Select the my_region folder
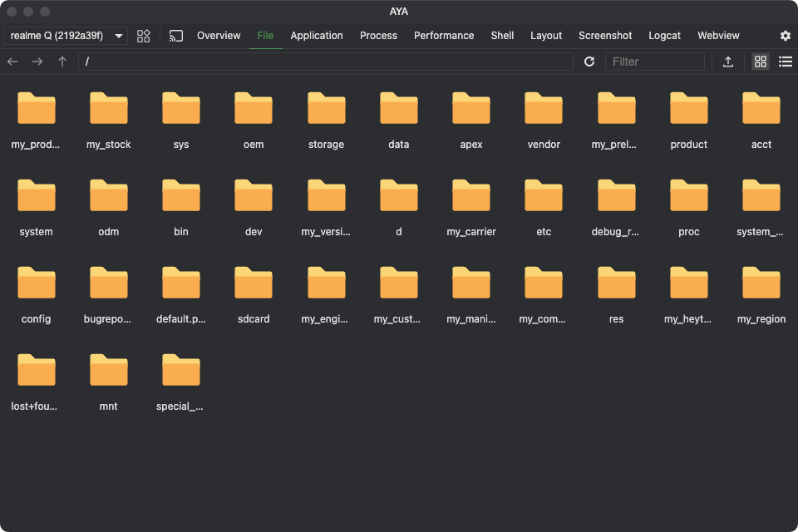The image size is (798, 532). coord(761,295)
